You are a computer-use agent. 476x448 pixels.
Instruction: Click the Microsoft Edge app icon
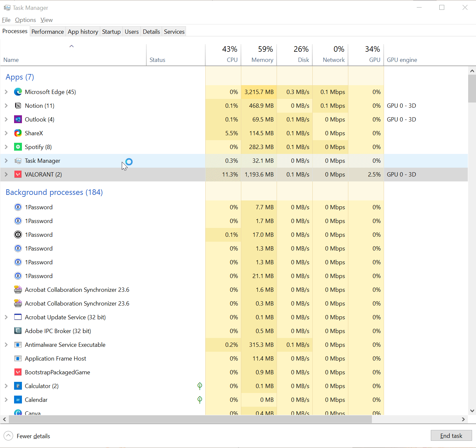18,92
